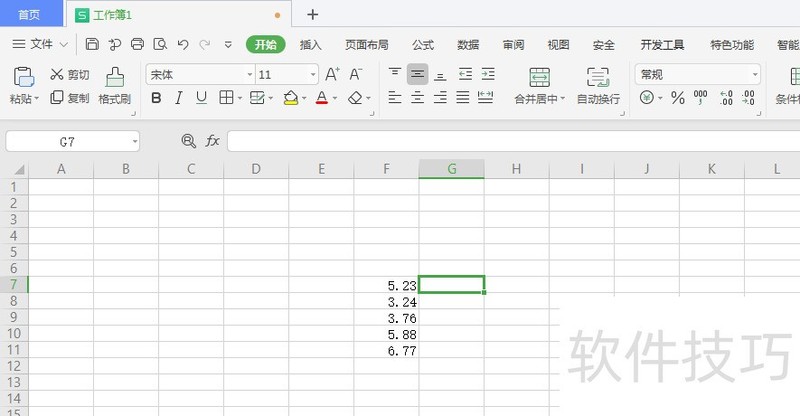Image resolution: width=800 pixels, height=416 pixels.
Task: Select cell containing 5.23
Action: click(386, 285)
